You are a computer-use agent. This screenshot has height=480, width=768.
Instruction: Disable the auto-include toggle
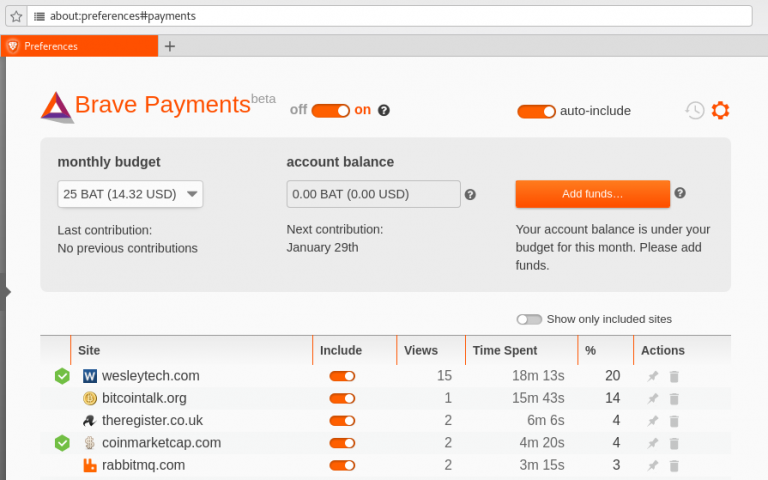[536, 111]
